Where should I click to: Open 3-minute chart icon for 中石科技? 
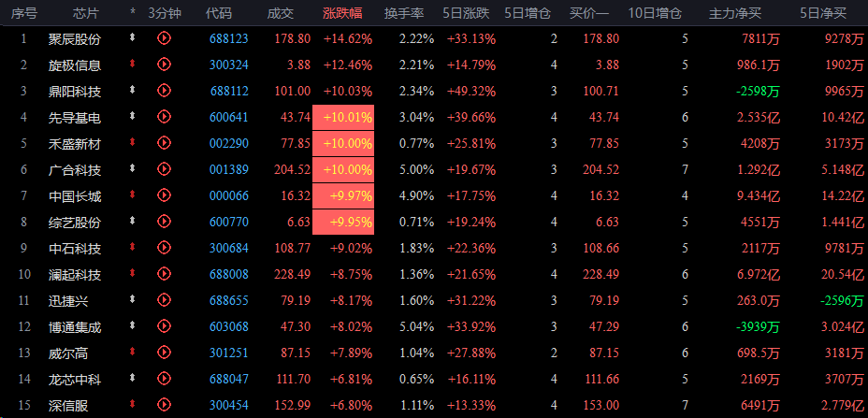(164, 248)
